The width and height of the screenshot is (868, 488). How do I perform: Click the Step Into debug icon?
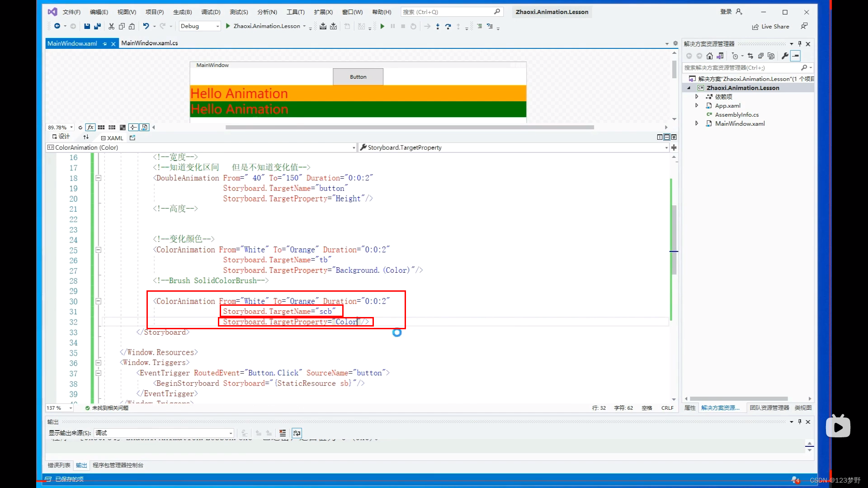[438, 26]
